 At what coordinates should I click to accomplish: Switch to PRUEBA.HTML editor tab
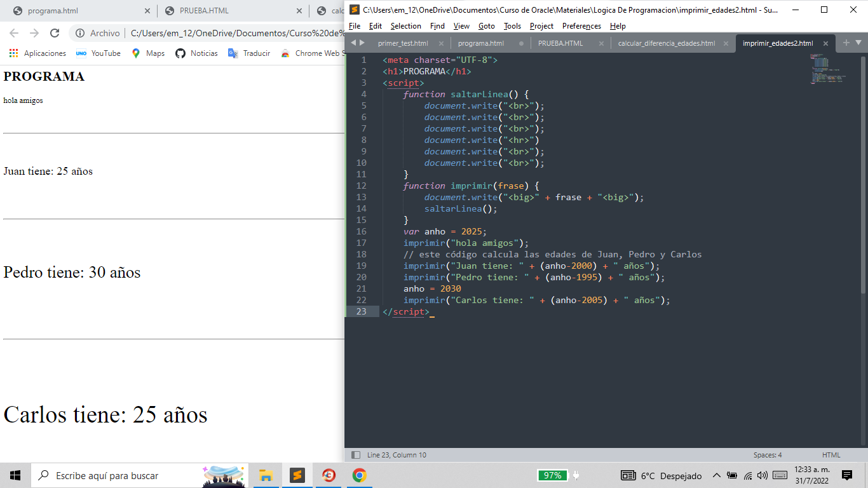point(560,43)
